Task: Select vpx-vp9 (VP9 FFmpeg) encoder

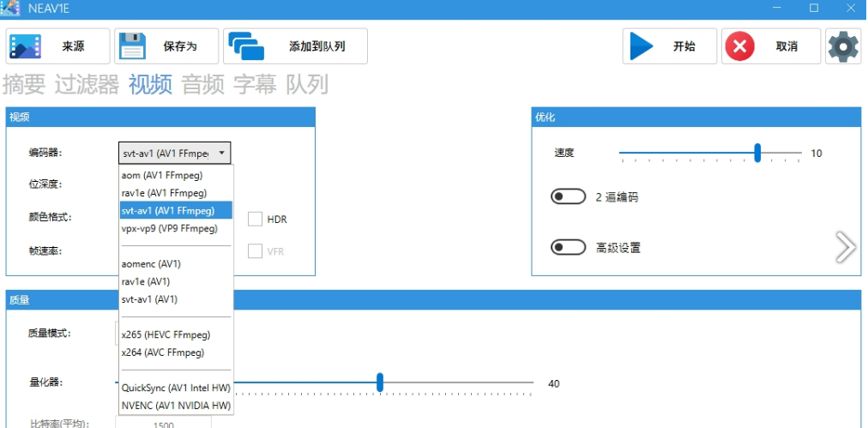Action: (x=176, y=228)
